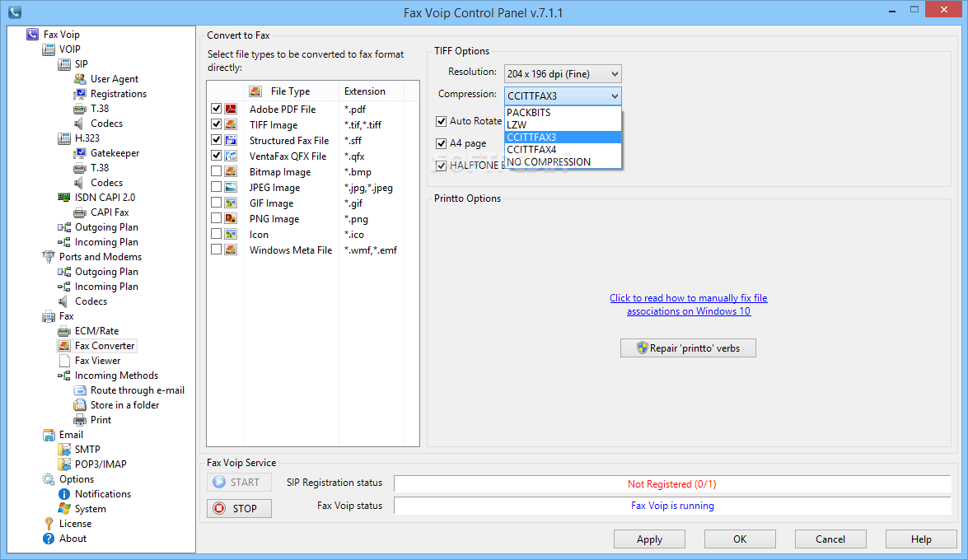
Task: Open the Resolution dropdown
Action: tap(563, 73)
